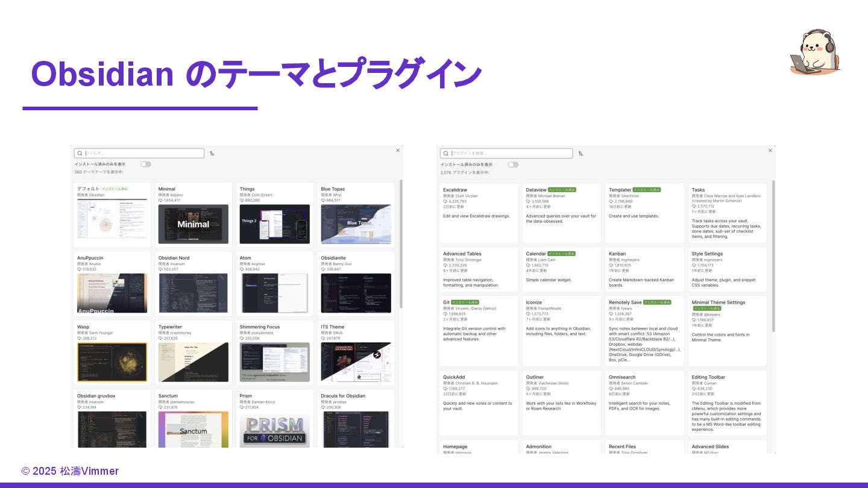The image size is (868, 488).
Task: Open the Excalidraw plugin card title
Action: [455, 190]
